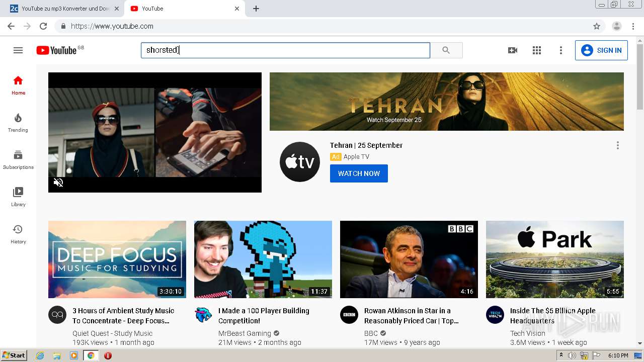The height and width of the screenshot is (362, 644).
Task: Open Subscriptions in sidebar
Action: 18,160
